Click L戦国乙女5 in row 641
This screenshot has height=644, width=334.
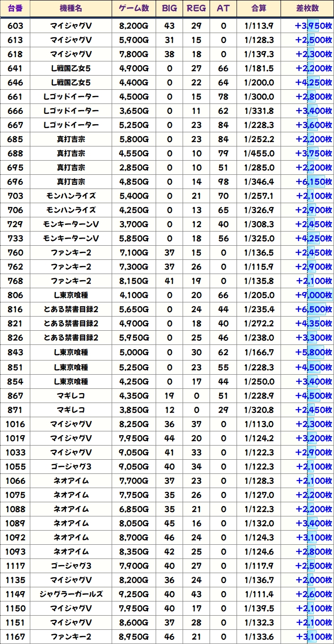pyautogui.click(x=71, y=69)
